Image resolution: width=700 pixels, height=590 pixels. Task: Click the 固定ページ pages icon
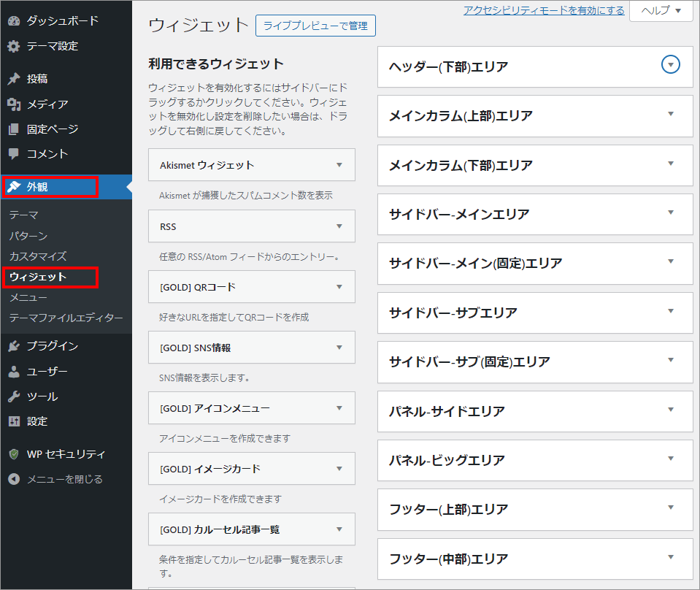tap(14, 129)
